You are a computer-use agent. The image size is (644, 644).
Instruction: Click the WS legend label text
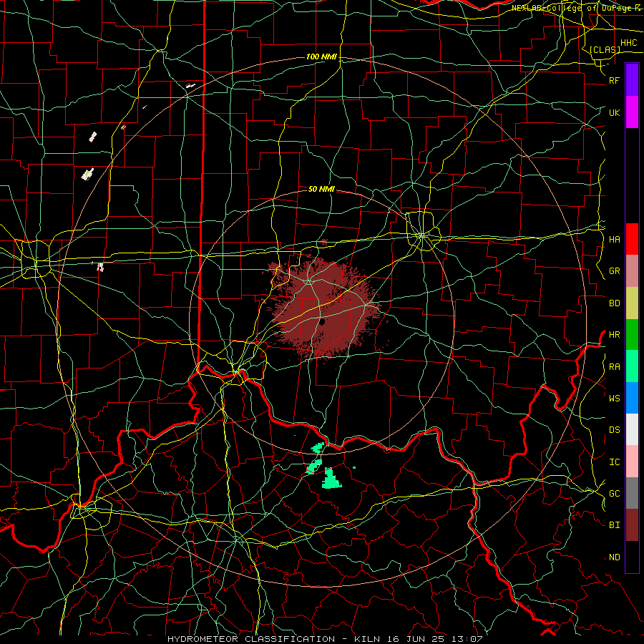coord(615,398)
